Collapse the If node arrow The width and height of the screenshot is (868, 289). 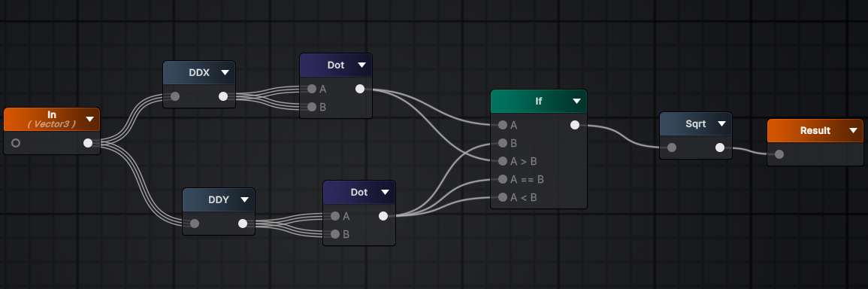click(x=576, y=102)
